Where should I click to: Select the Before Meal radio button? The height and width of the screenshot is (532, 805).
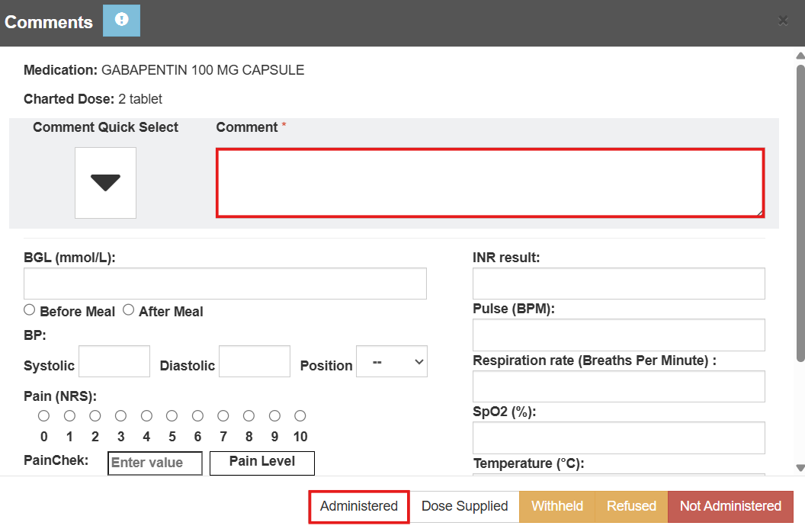[x=30, y=310]
